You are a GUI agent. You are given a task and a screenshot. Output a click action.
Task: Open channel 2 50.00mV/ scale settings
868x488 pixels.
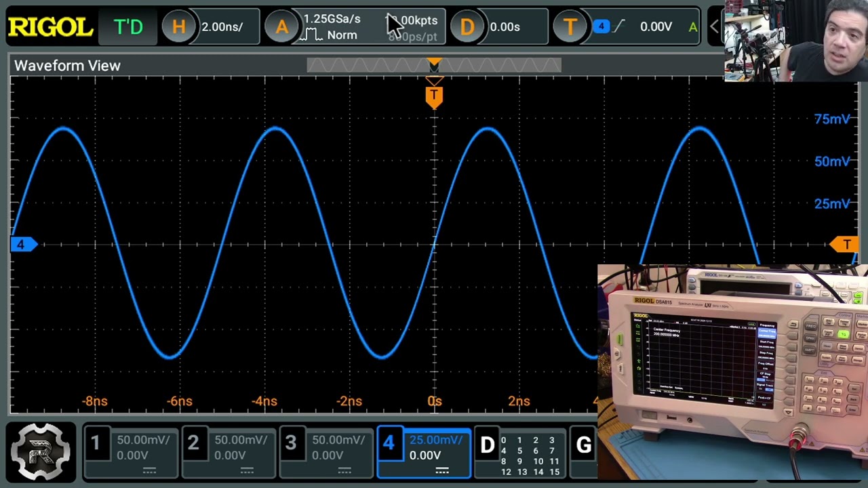(x=240, y=441)
